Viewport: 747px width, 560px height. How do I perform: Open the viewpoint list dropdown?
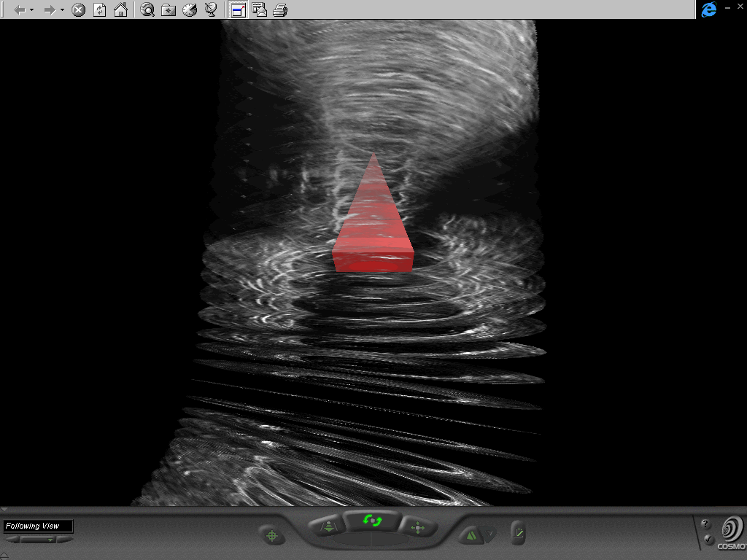pyautogui.click(x=50, y=540)
